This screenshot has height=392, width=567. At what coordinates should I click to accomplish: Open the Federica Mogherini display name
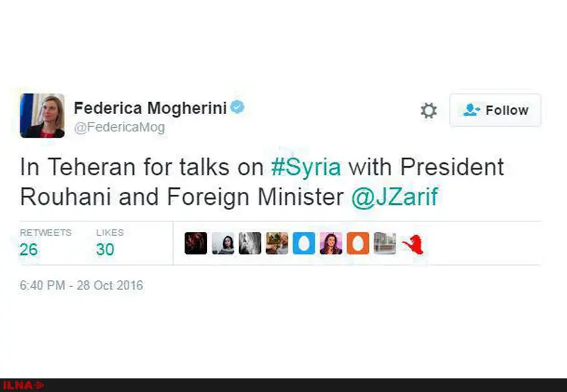pos(150,108)
